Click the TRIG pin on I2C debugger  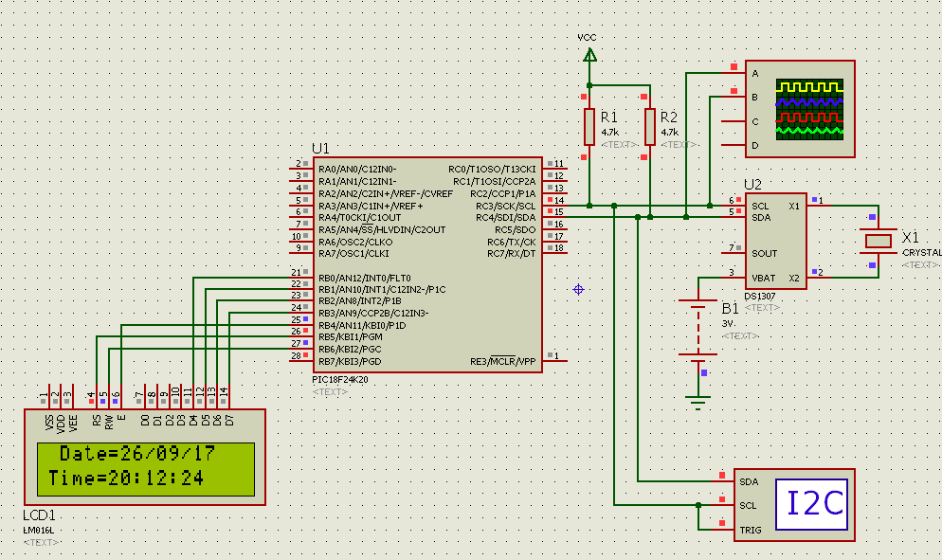click(751, 530)
